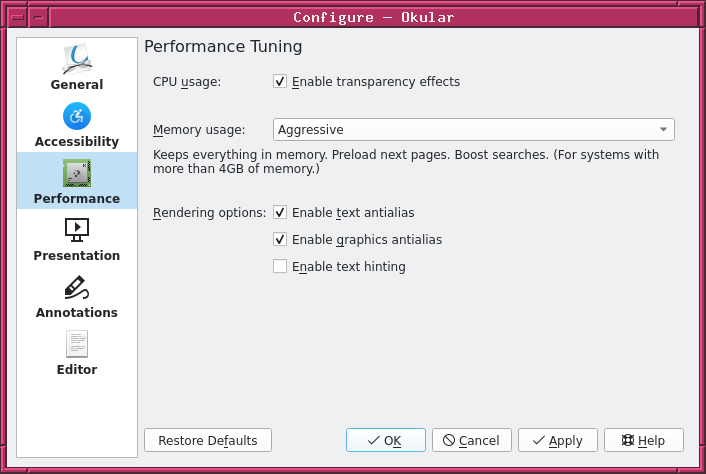Image resolution: width=706 pixels, height=474 pixels.
Task: Select the Accessibility page icon
Action: pyautogui.click(x=77, y=116)
